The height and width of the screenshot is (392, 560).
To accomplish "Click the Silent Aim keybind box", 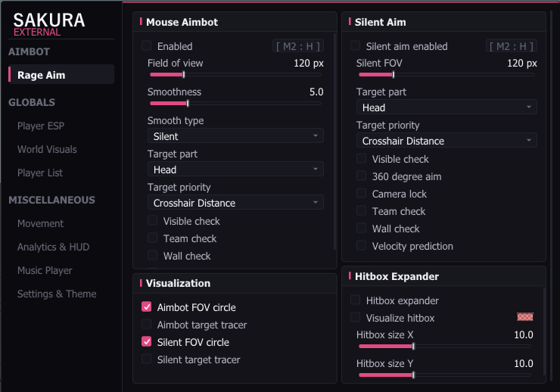I will point(512,46).
